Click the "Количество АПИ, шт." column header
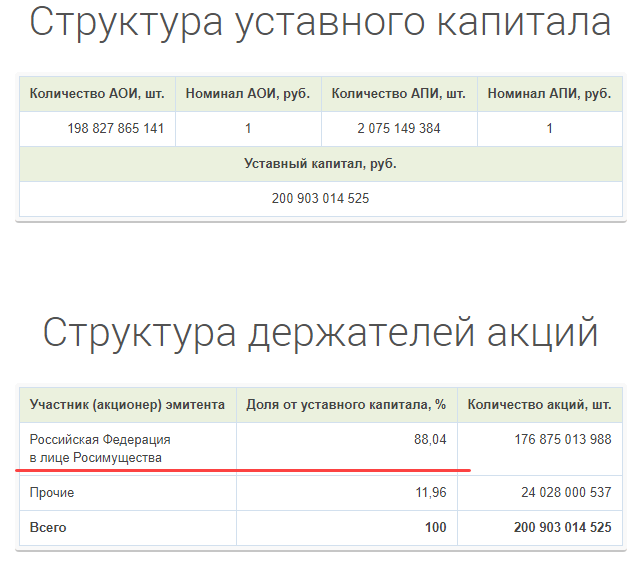 tap(398, 94)
